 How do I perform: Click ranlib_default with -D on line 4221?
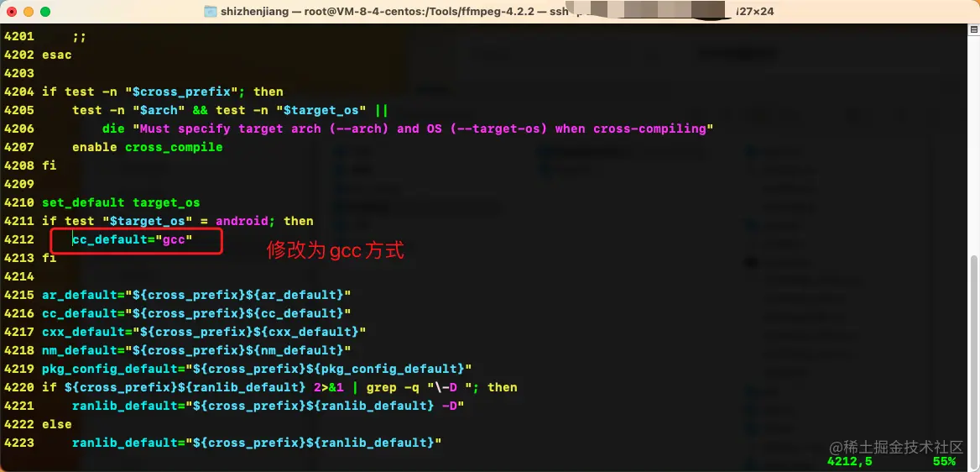[x=268, y=406]
